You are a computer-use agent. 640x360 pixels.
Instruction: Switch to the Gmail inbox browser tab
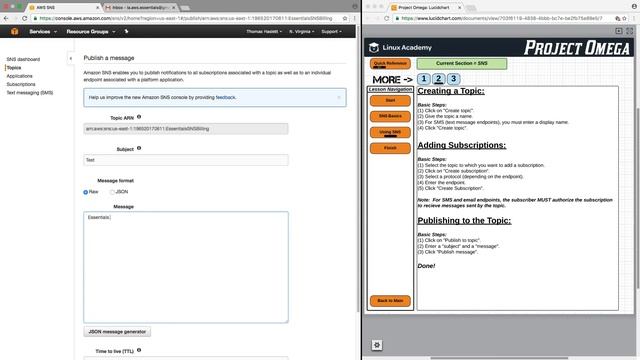[x=140, y=7]
